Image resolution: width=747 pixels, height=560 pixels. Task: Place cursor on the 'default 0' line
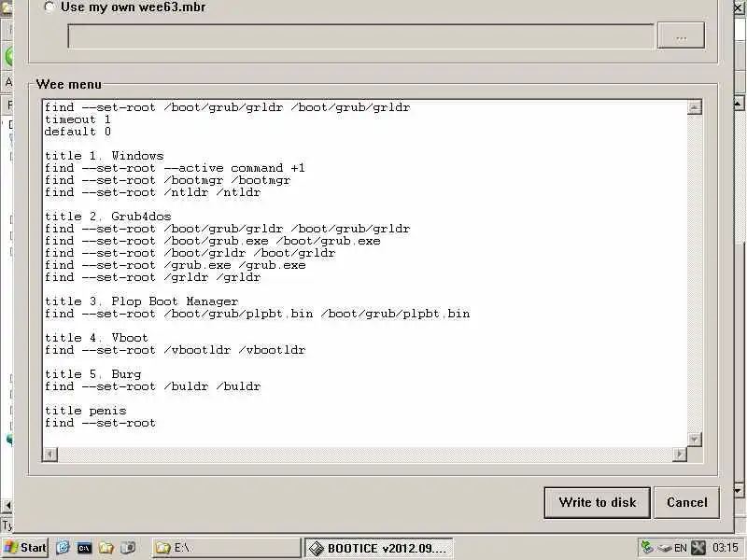[78, 132]
